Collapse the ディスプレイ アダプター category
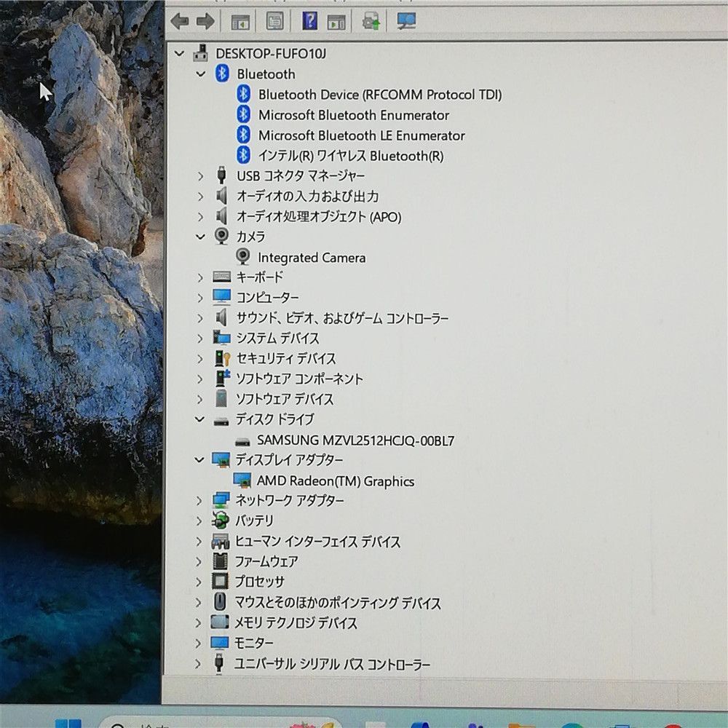Viewport: 728px width, 728px height. point(200,460)
